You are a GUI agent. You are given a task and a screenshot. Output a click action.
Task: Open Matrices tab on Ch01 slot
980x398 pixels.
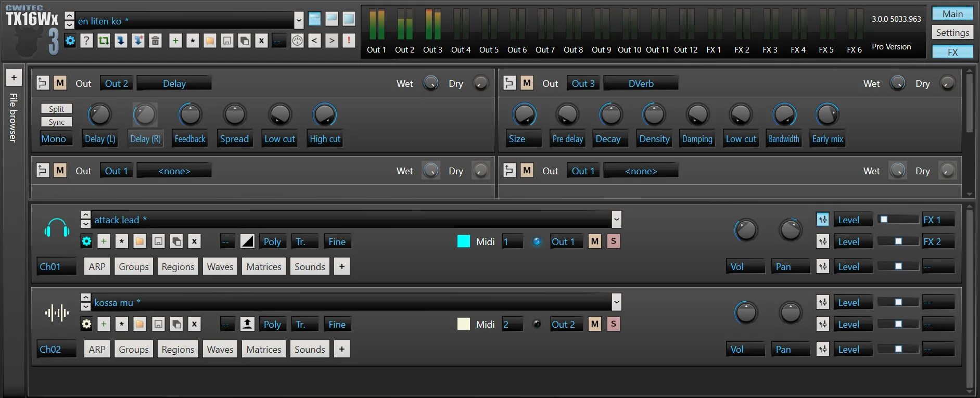(264, 266)
